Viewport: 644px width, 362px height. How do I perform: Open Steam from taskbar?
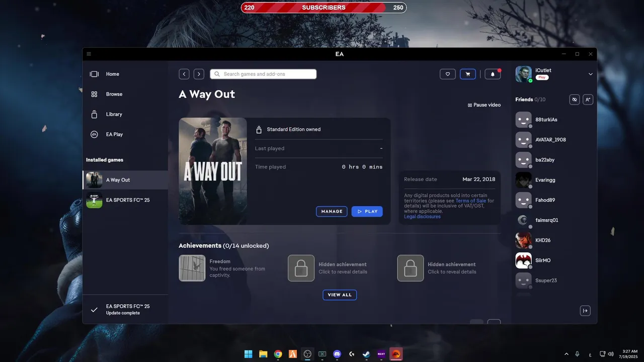coord(367,354)
